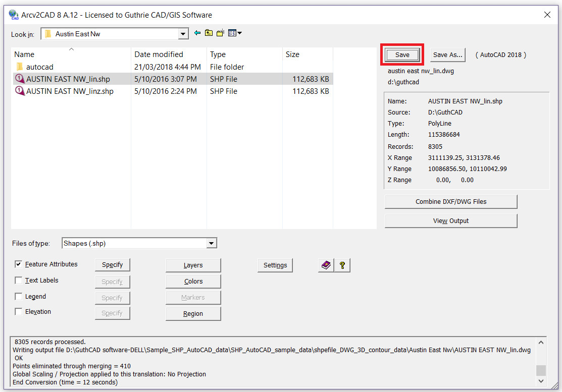Screen dimensions: 562x392
Task: Click 'Points eliminated through merging = 410' line
Action: coord(71,366)
